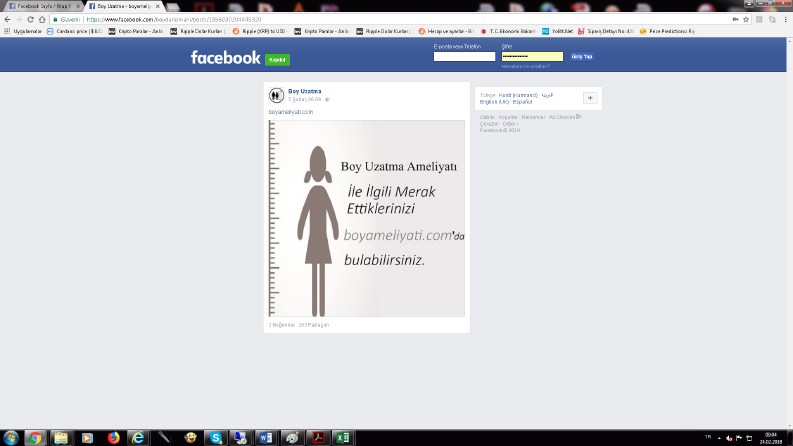Click the post's likes count
The width and height of the screenshot is (793, 446).
[282, 325]
